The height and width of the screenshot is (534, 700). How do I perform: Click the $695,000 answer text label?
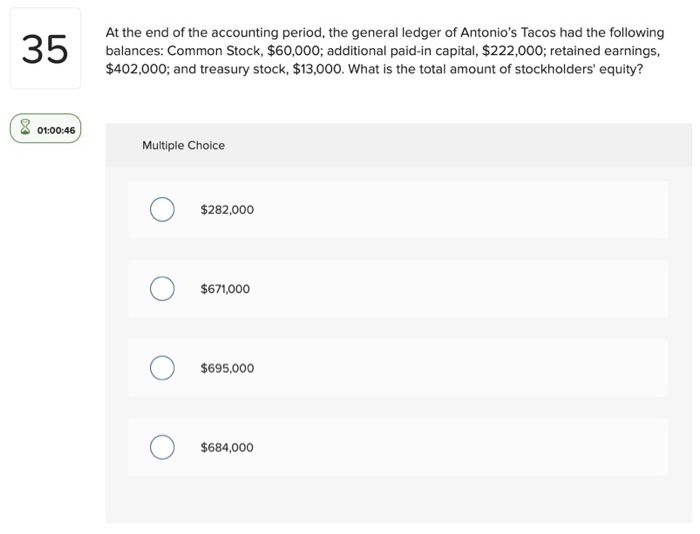(x=227, y=368)
